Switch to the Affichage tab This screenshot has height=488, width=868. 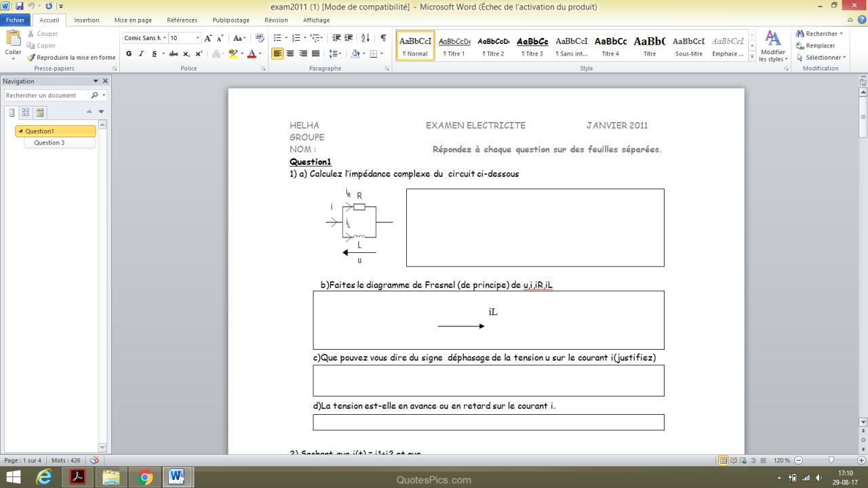tap(316, 20)
